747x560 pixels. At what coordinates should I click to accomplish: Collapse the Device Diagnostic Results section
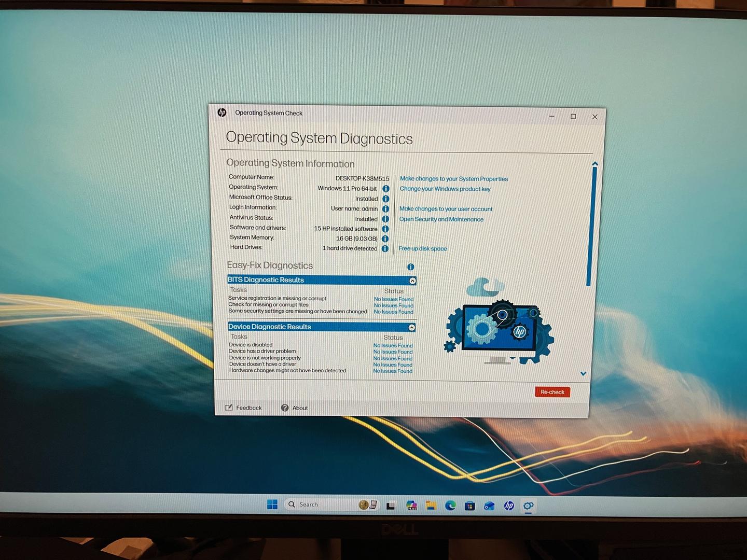(411, 327)
